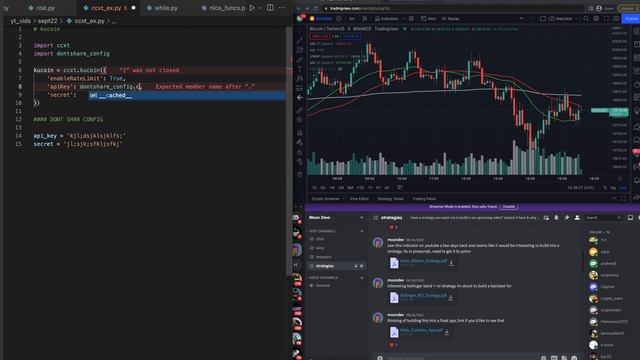Click the browser address bar on tradingview.com
Viewport: 640px width, 360px height.
[x=453, y=8]
